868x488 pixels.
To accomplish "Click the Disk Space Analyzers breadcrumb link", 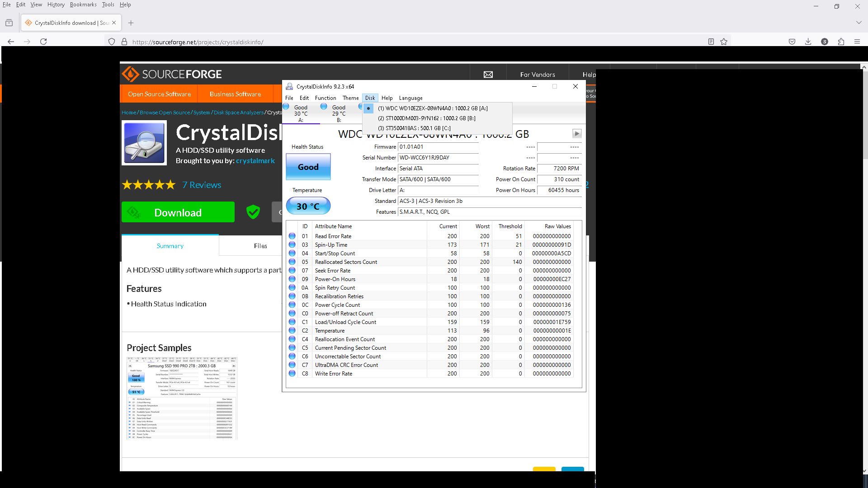I will point(239,113).
